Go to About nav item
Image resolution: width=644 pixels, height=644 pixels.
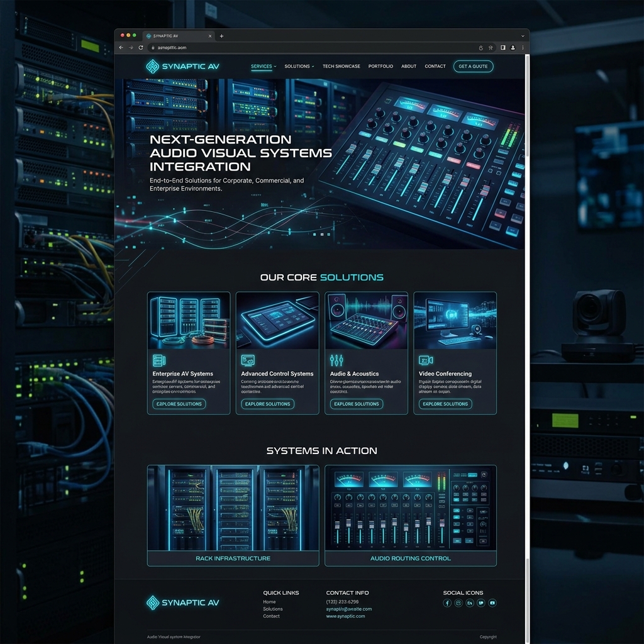409,66
